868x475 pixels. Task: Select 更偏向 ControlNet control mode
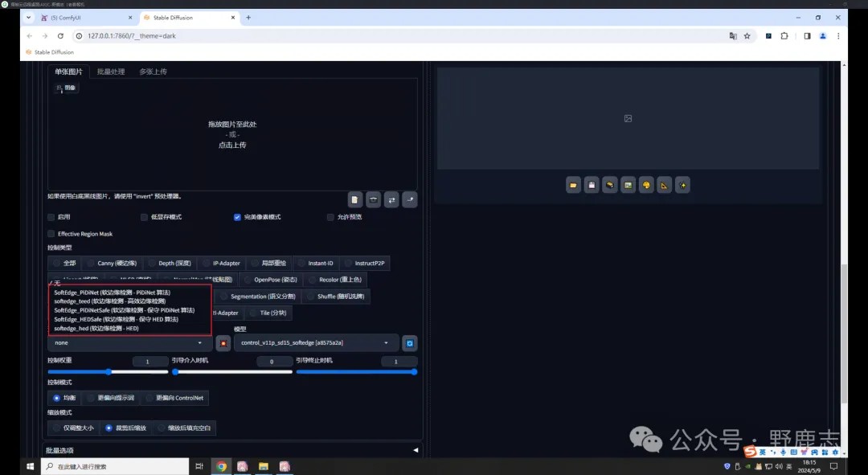click(x=174, y=398)
